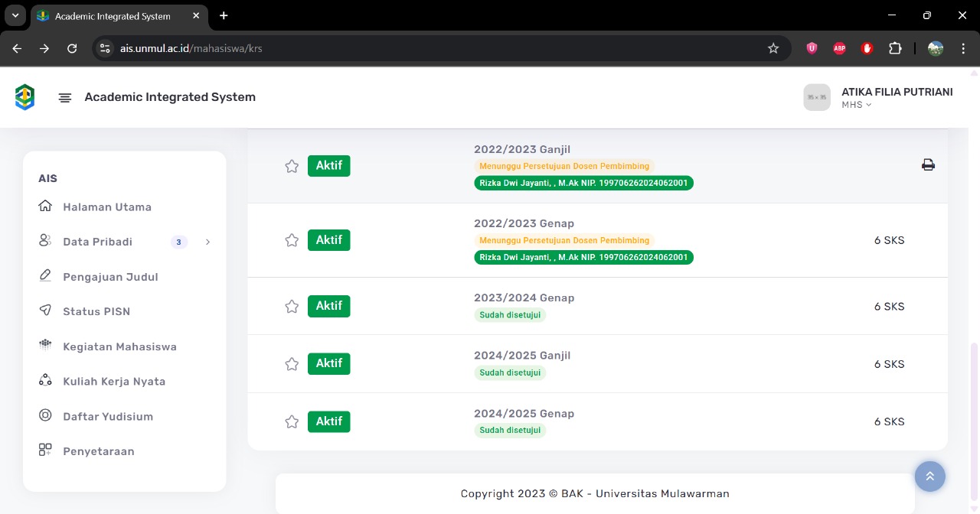Click the Kuliah Kerja Nyata icon
The height and width of the screenshot is (514, 980).
[x=45, y=381]
